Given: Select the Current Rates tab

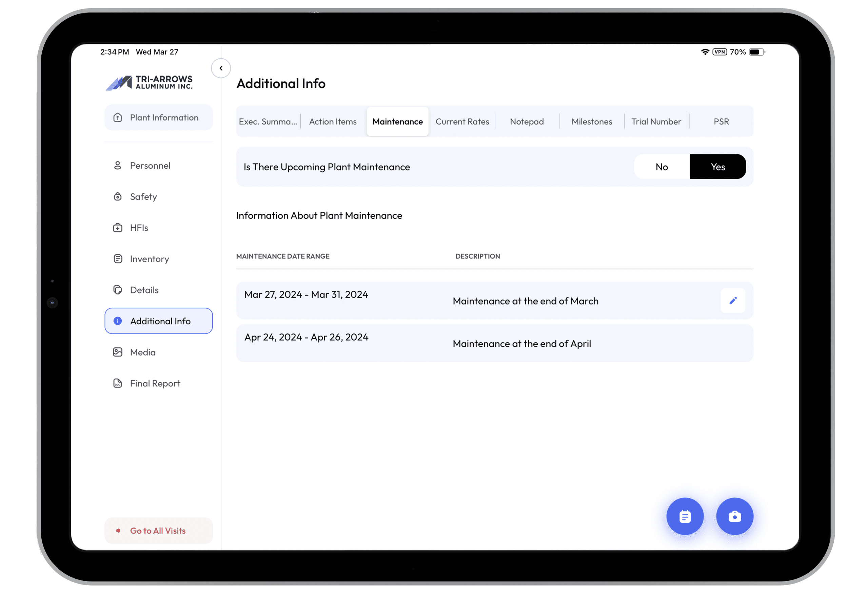Looking at the screenshot, I should (x=462, y=121).
